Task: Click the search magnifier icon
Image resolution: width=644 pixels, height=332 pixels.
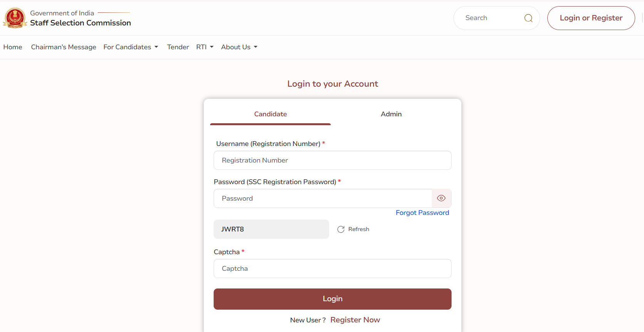Action: (529, 18)
